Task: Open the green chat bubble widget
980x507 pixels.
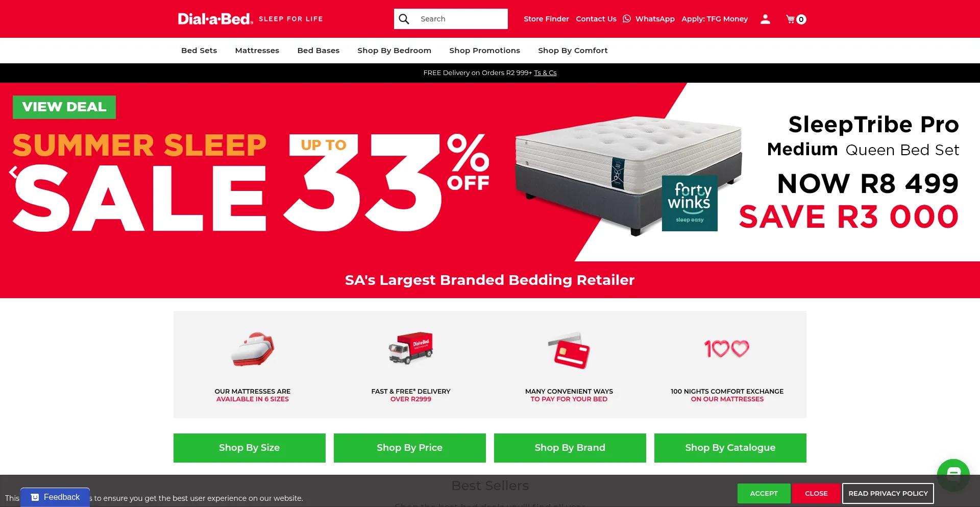Action: point(953,474)
